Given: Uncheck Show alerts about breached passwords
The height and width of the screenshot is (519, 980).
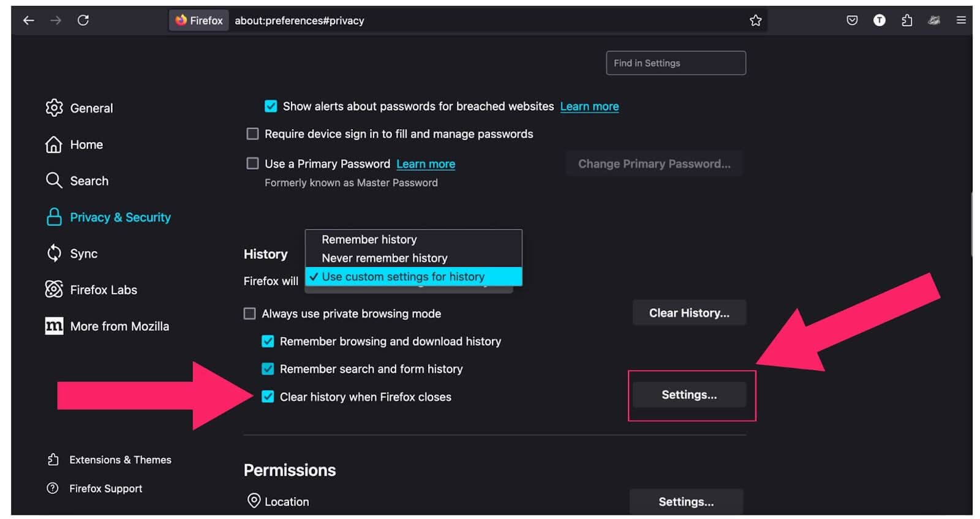Looking at the screenshot, I should tap(270, 106).
